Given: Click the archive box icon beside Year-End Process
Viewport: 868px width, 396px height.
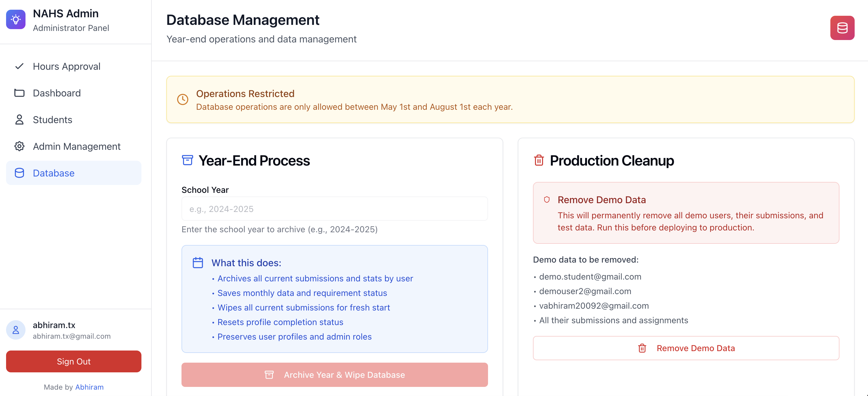Looking at the screenshot, I should coord(187,161).
